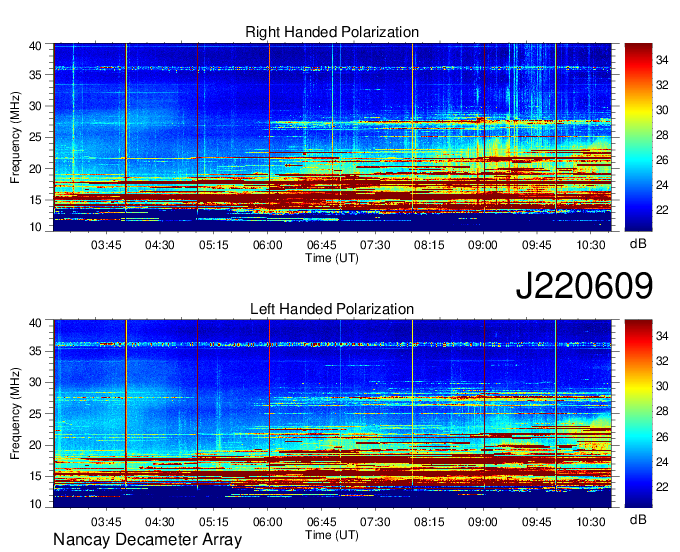This screenshot has width=680, height=552.
Task: Click the 03:45 time tick under Right Handed plot
Action: pos(106,245)
